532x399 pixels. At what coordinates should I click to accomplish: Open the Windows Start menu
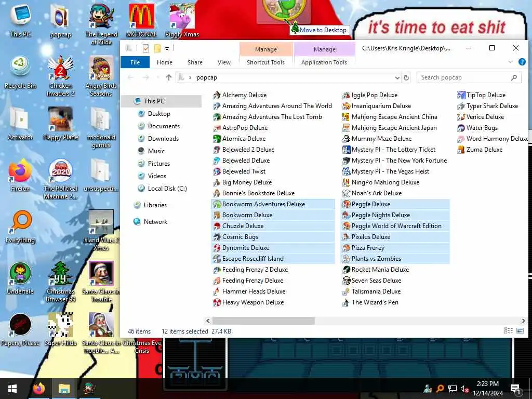[x=12, y=389]
